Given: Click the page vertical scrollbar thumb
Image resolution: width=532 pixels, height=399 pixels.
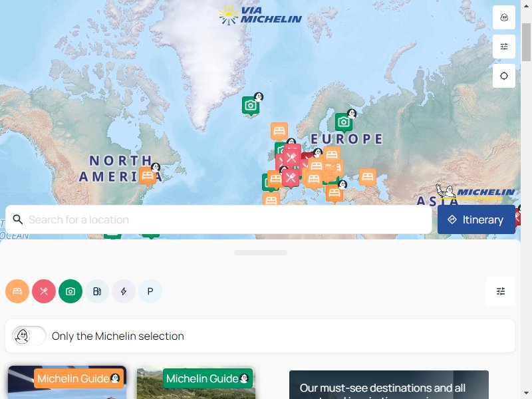Looking at the screenshot, I should click(526, 42).
